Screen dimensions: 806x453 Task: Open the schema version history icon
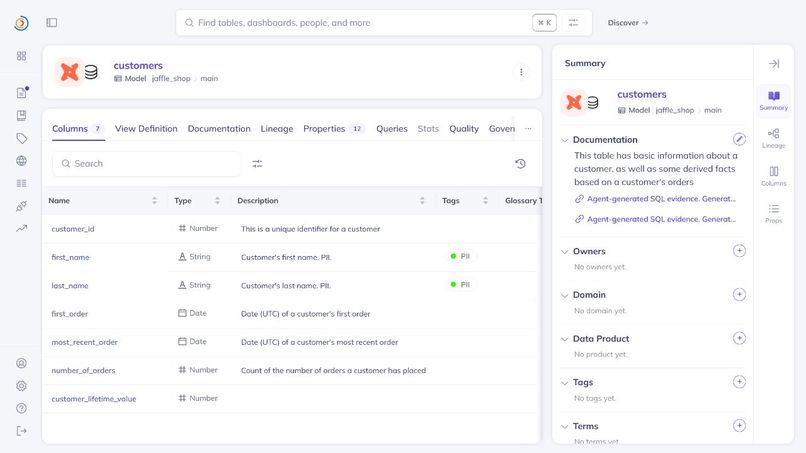tap(520, 164)
